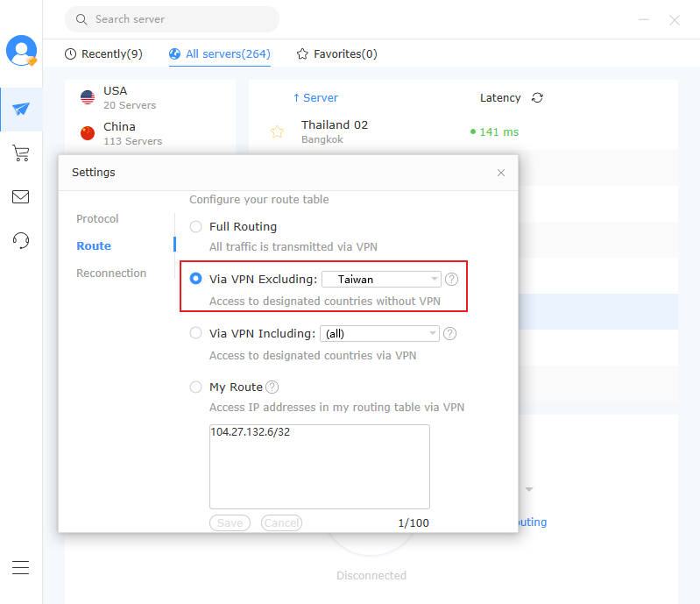Open the shopping cart store icon
This screenshot has width=700, height=604.
coord(21,153)
